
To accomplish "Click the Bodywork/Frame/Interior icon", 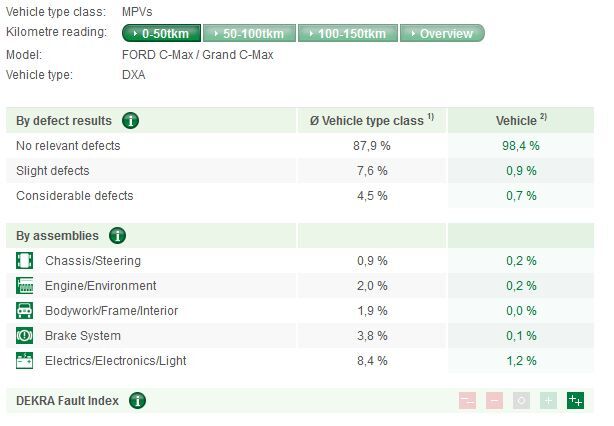I will click(x=25, y=311).
